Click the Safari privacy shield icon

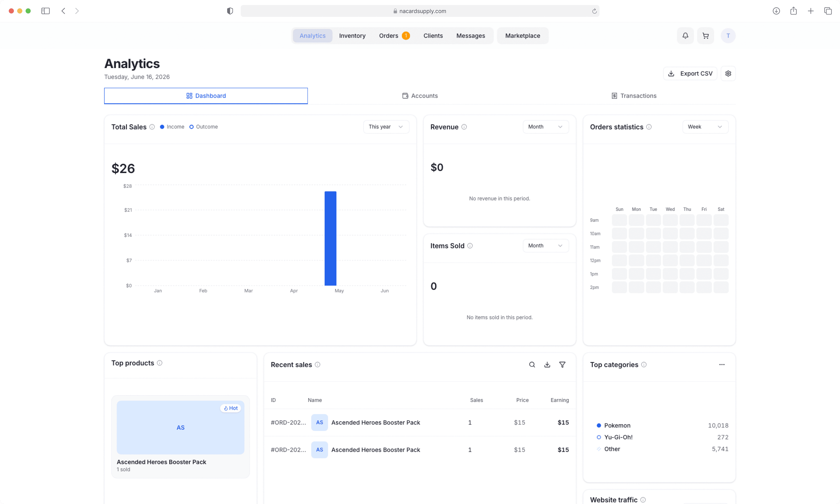(230, 11)
